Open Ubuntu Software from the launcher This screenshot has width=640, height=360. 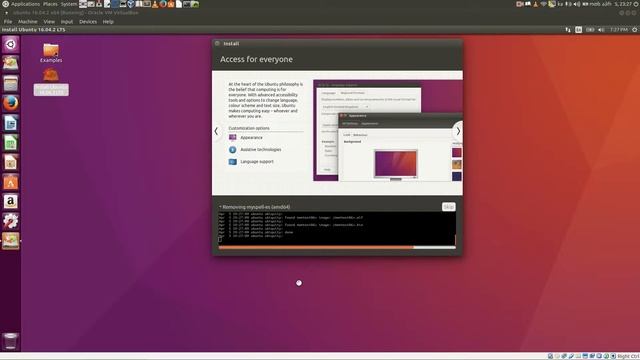11,182
